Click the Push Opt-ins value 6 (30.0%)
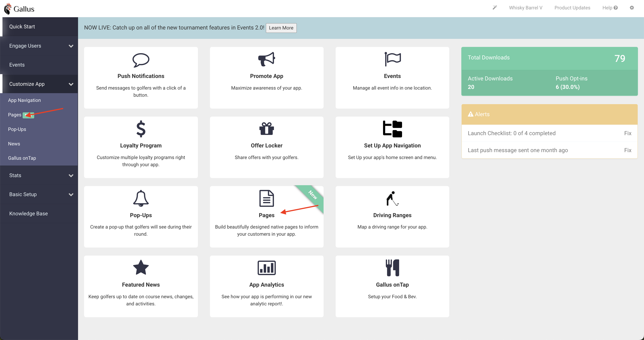The height and width of the screenshot is (340, 644). (x=568, y=87)
